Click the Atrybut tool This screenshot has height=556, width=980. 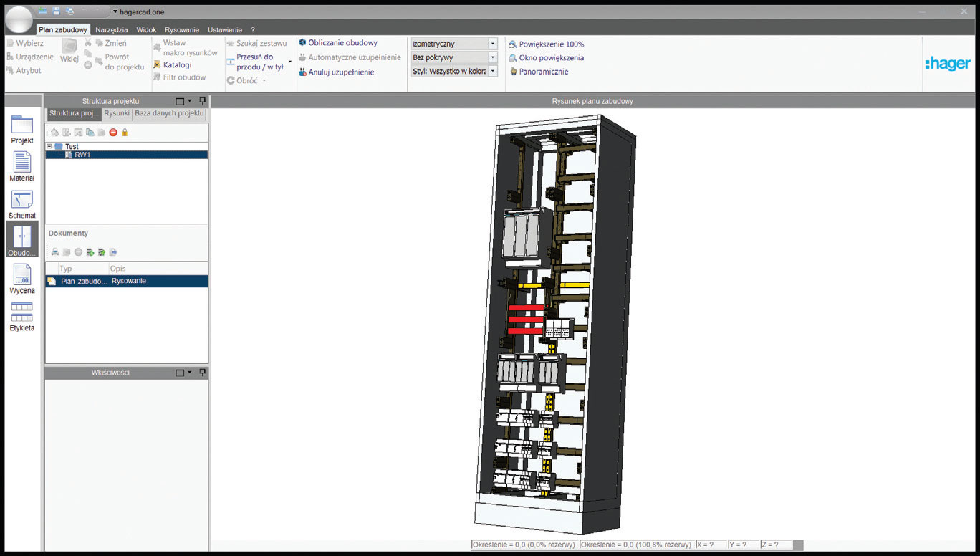[x=24, y=70]
